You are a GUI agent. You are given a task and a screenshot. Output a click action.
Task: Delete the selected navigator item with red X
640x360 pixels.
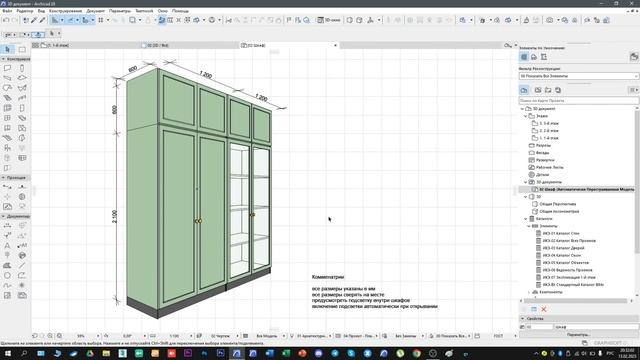click(x=544, y=309)
